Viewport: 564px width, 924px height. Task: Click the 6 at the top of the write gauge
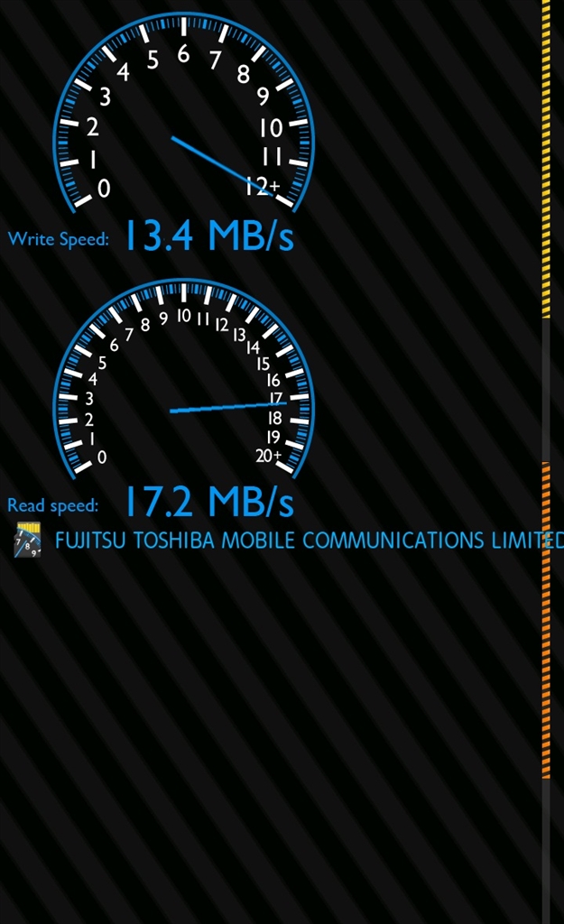tap(184, 54)
